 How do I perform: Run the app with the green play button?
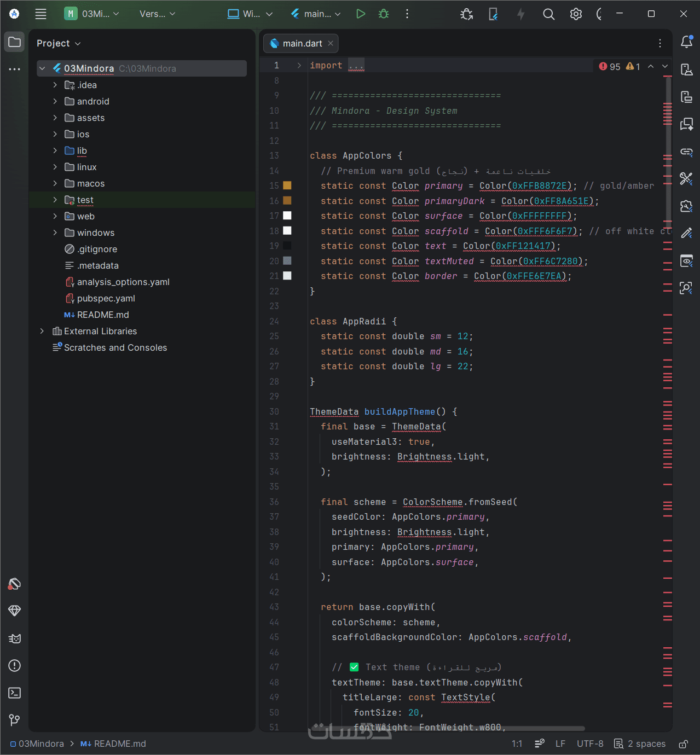(360, 14)
